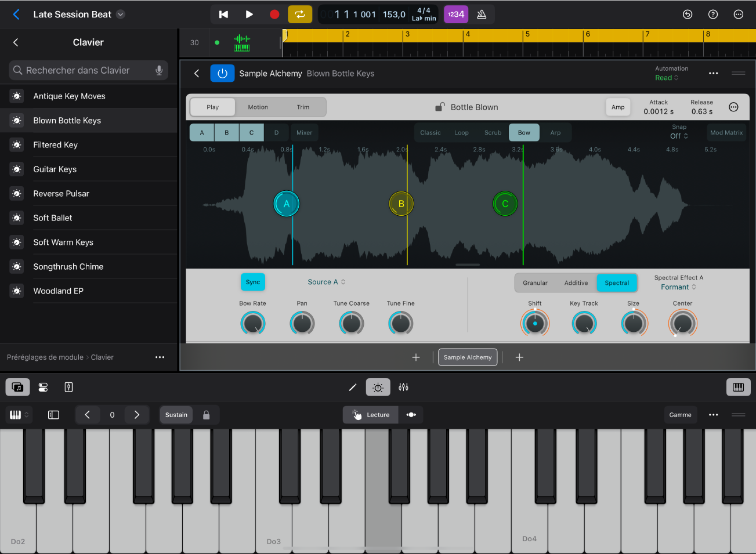The height and width of the screenshot is (554, 756).
Task: Switch to the Trim tab
Action: tap(303, 107)
